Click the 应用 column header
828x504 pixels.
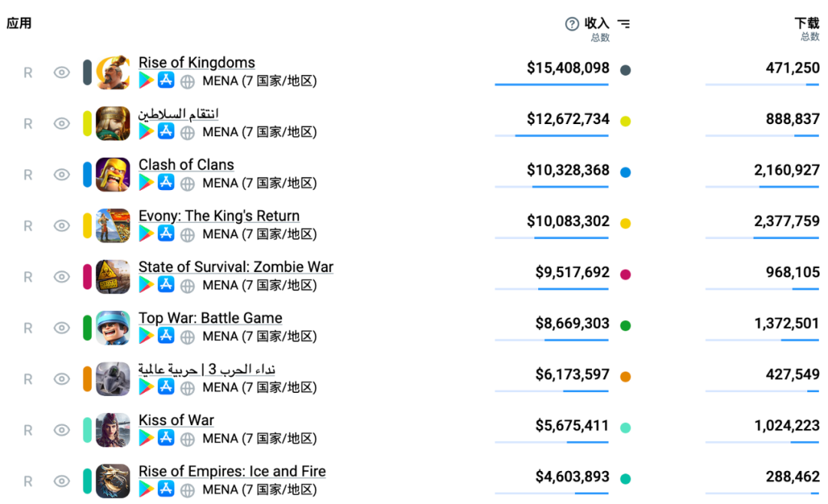[x=19, y=23]
